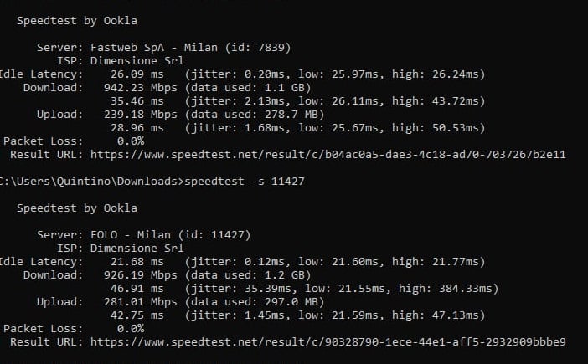The image size is (588, 364).
Task: Click the C:\Users\Quintino\Downloads prompt path
Action: pos(90,182)
